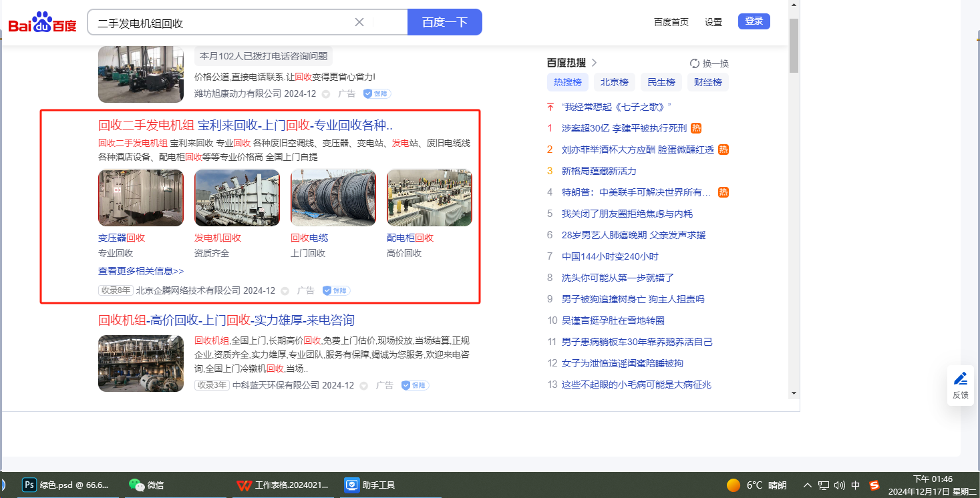
Task: Click the page scrollbar up arrow
Action: pyautogui.click(x=794, y=5)
